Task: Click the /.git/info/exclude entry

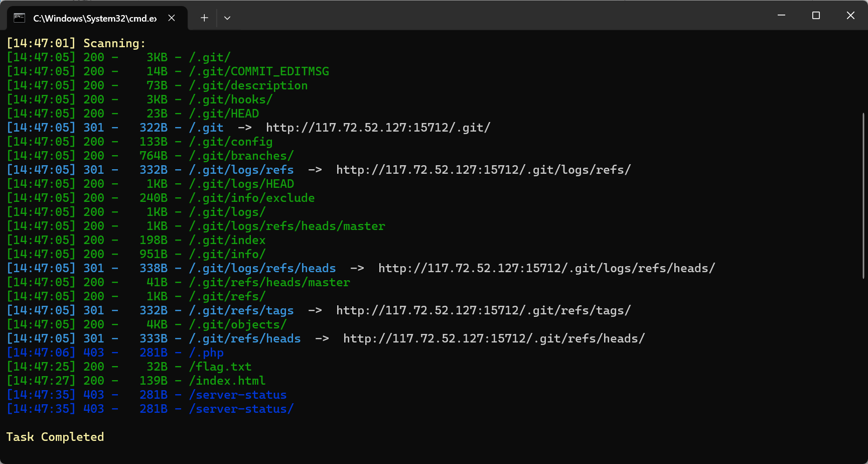Action: point(252,198)
